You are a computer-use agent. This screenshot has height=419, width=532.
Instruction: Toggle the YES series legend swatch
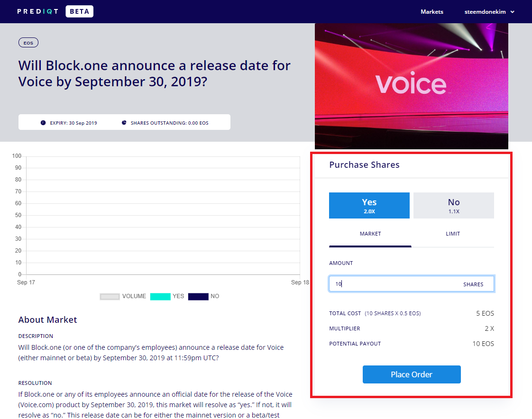(x=160, y=297)
